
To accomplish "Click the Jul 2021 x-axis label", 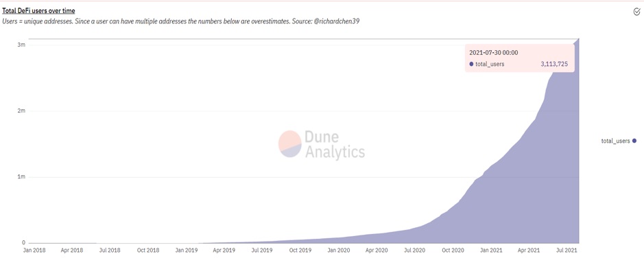I will [x=567, y=250].
